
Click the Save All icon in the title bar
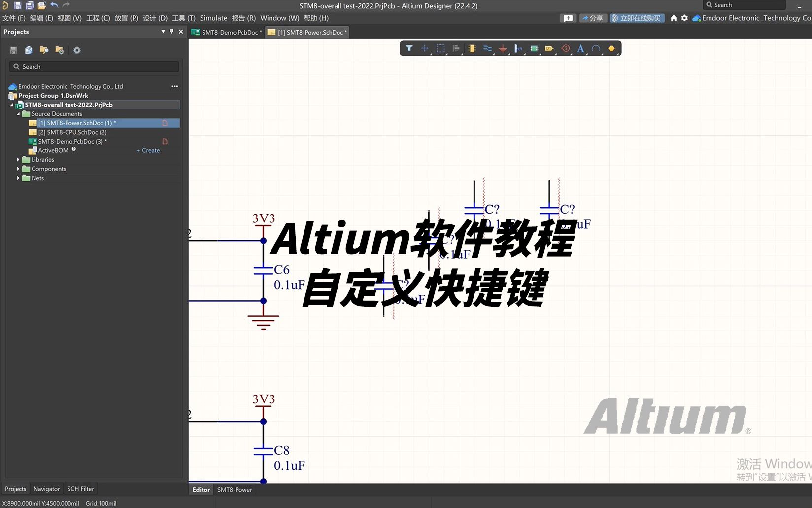click(30, 5)
